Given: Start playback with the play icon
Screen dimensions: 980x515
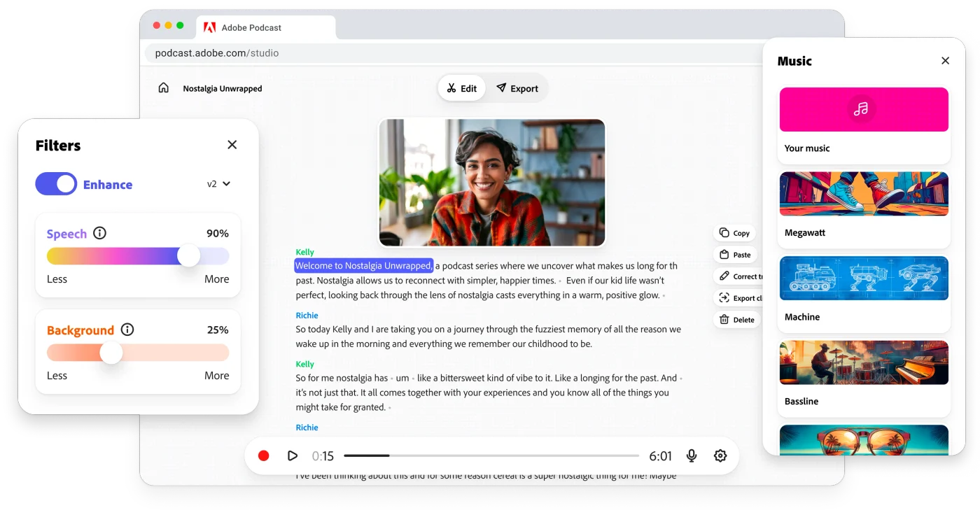Looking at the screenshot, I should click(x=293, y=456).
